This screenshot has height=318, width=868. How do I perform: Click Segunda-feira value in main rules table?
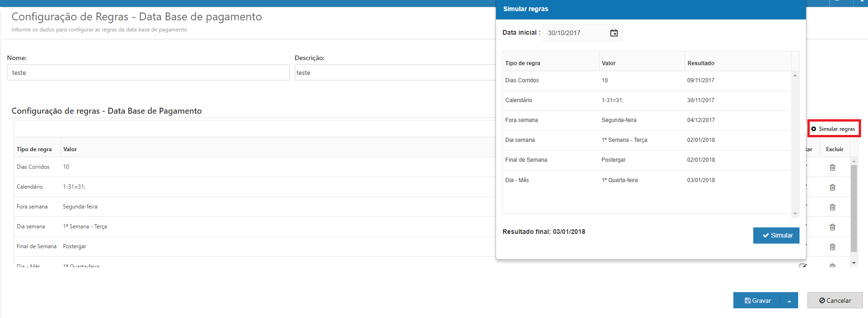[x=80, y=207]
